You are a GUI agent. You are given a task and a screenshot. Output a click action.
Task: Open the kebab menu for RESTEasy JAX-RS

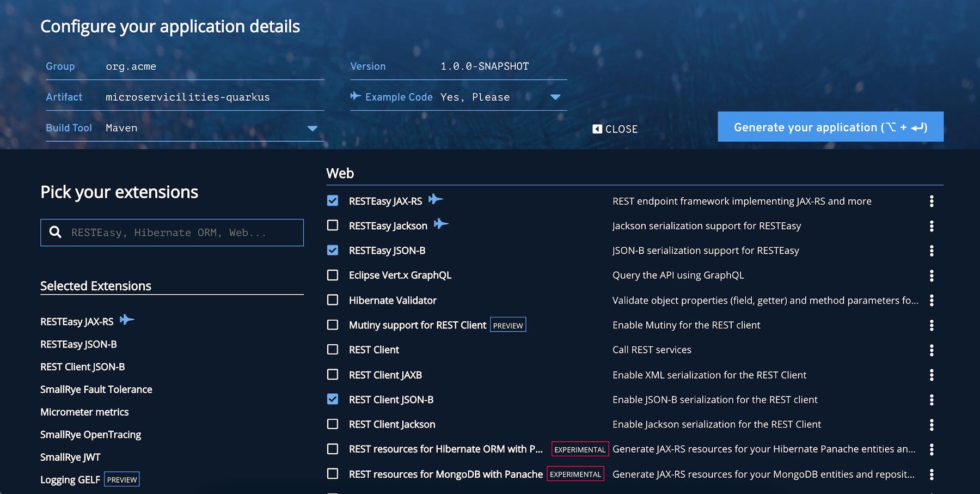(932, 201)
